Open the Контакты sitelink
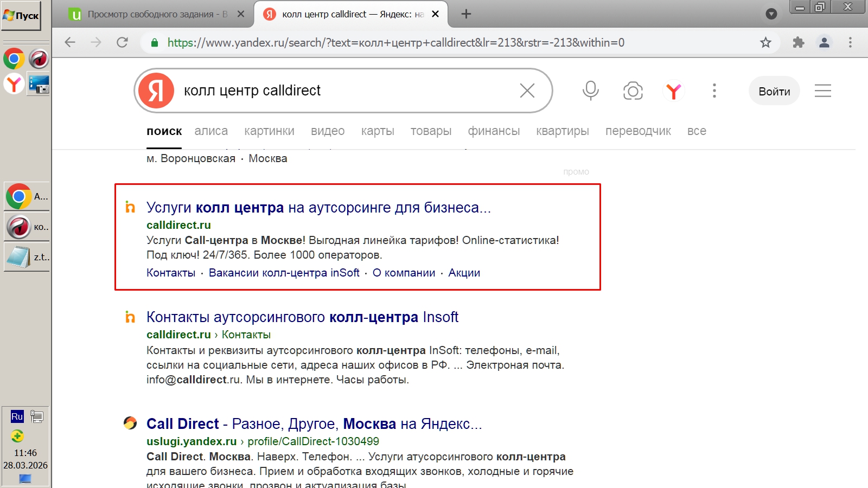The height and width of the screenshot is (488, 868). pyautogui.click(x=171, y=273)
